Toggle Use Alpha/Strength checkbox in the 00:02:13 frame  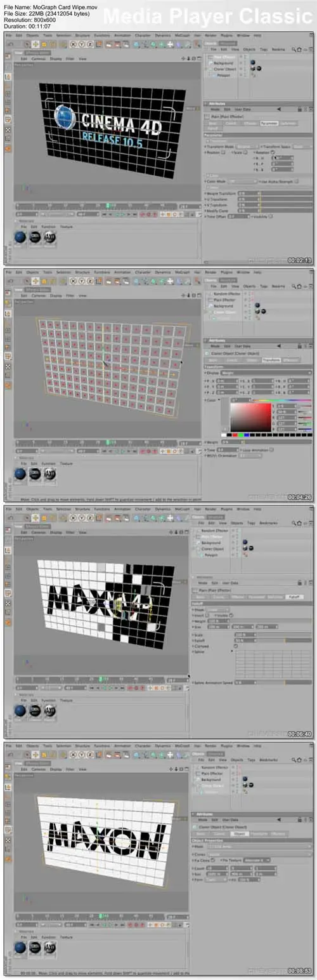pyautogui.click(x=297, y=182)
